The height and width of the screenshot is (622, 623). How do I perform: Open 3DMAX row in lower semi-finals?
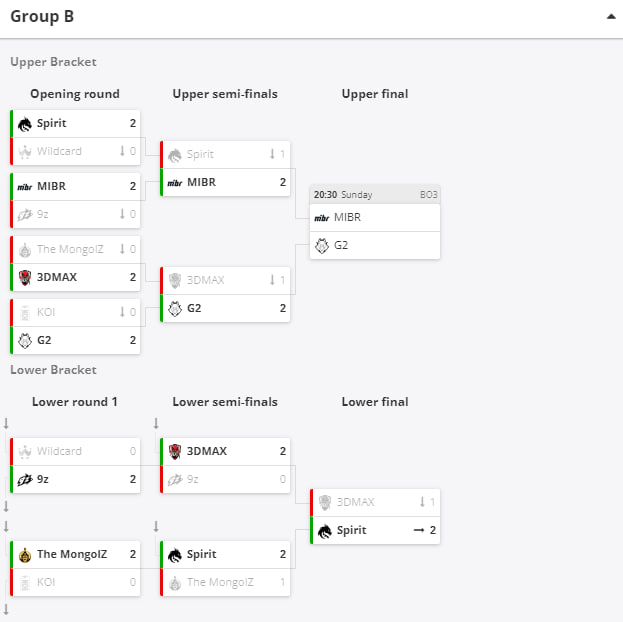pyautogui.click(x=225, y=451)
